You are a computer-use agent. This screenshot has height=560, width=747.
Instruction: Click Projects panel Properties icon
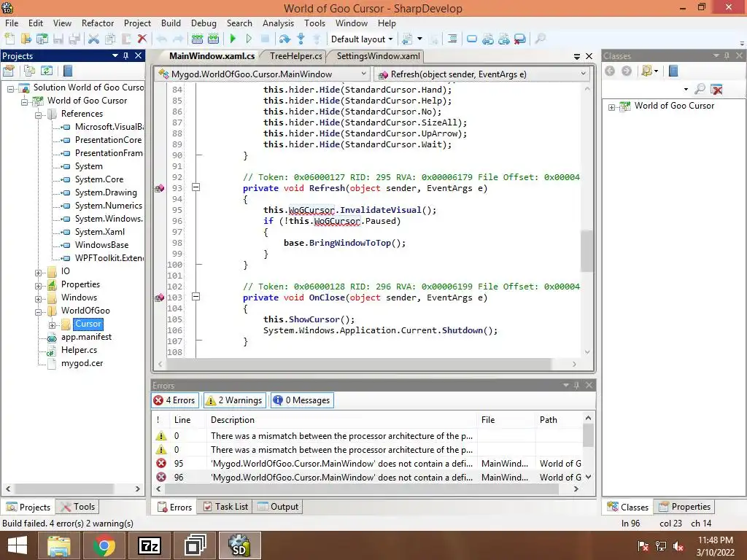pyautogui.click(x=9, y=71)
